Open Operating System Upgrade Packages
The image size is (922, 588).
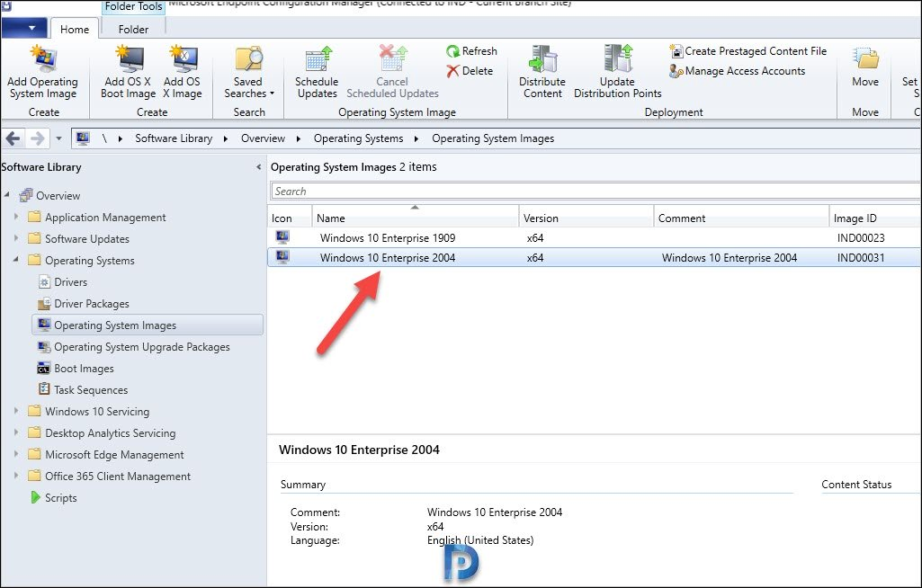coord(142,347)
